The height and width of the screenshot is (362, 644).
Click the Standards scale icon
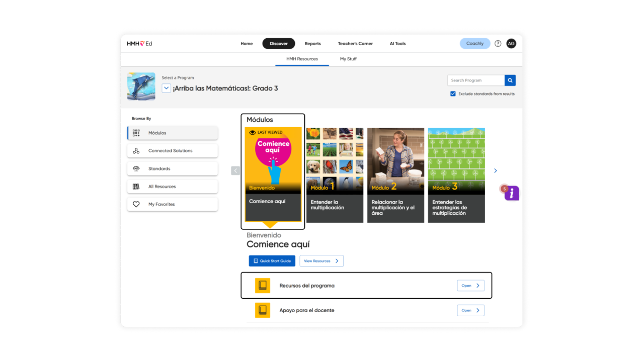tap(136, 169)
